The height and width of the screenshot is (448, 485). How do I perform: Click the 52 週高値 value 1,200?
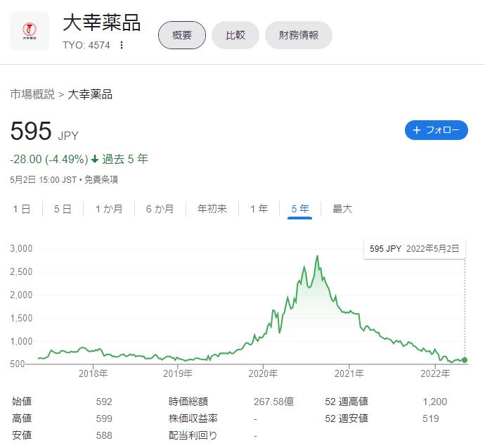[434, 402]
